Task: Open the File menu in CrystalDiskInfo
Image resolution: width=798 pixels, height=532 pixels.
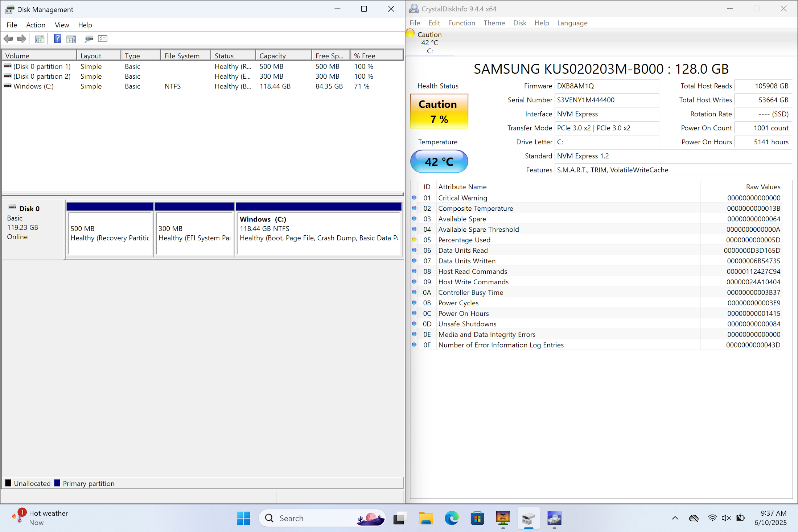Action: point(415,23)
